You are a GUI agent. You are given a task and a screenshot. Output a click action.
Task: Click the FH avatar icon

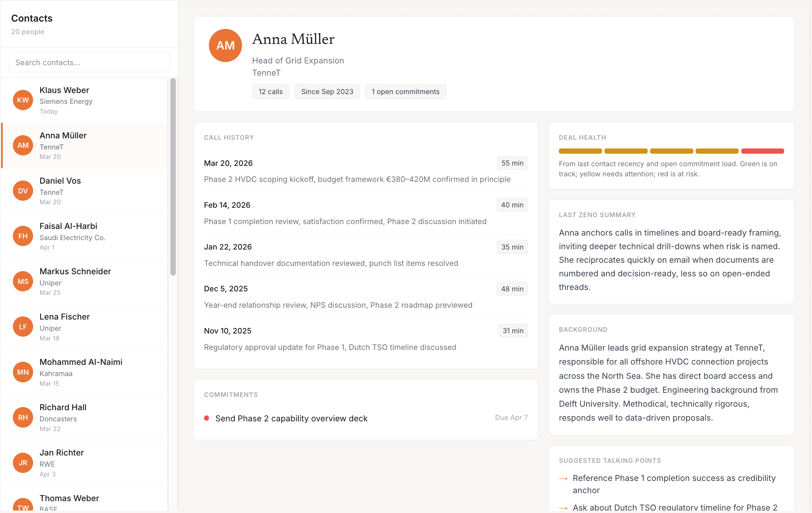pyautogui.click(x=23, y=236)
